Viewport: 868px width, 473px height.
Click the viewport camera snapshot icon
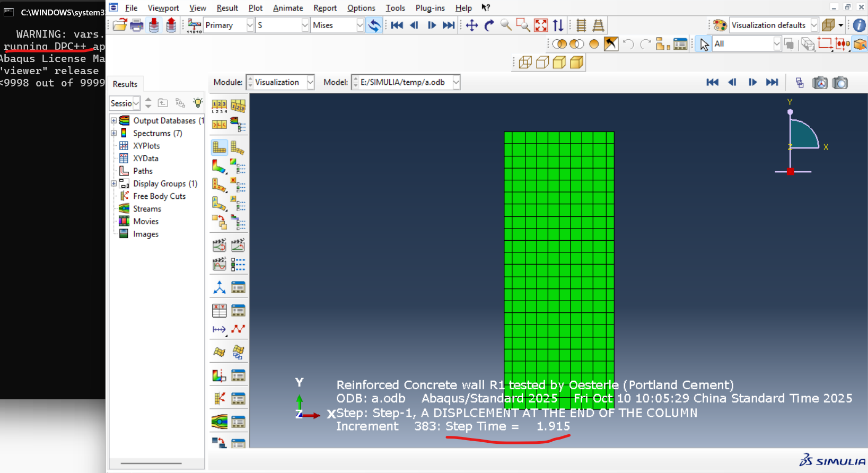(x=840, y=83)
